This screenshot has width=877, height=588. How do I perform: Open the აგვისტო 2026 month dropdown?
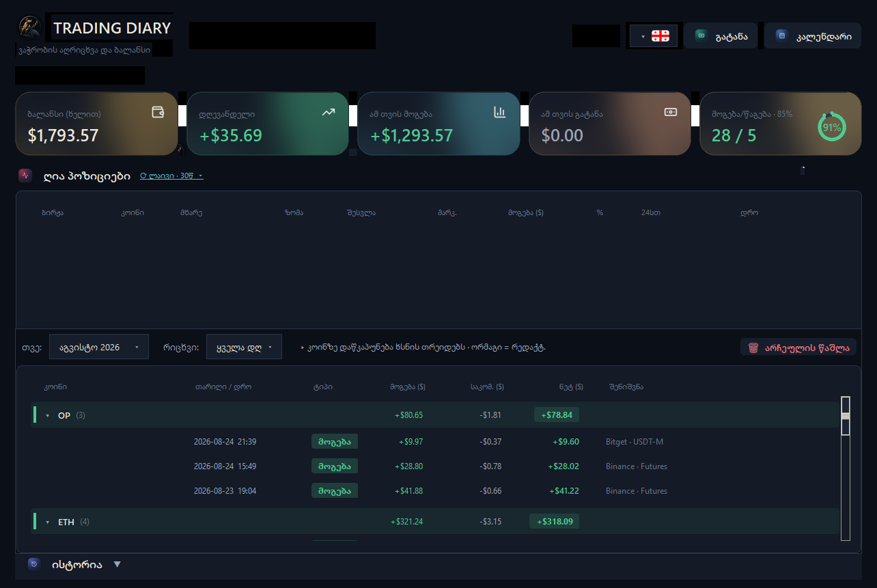(x=99, y=347)
